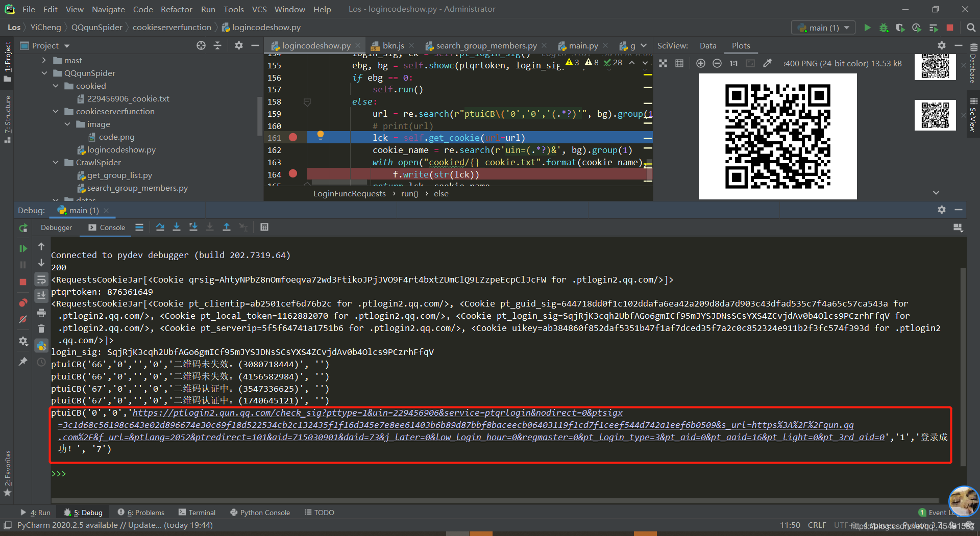Click the Debug bug icon in toolbar
Image resolution: width=980 pixels, height=536 pixels.
point(884,28)
